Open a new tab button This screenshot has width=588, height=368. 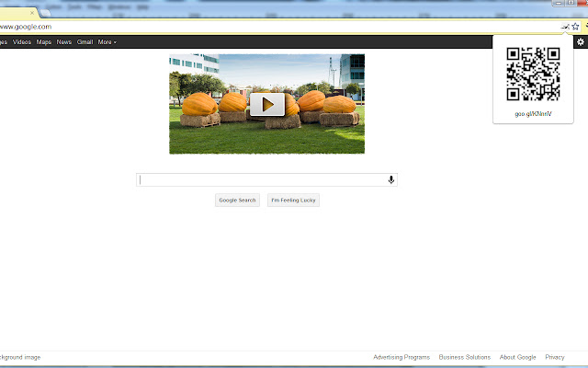pos(45,13)
